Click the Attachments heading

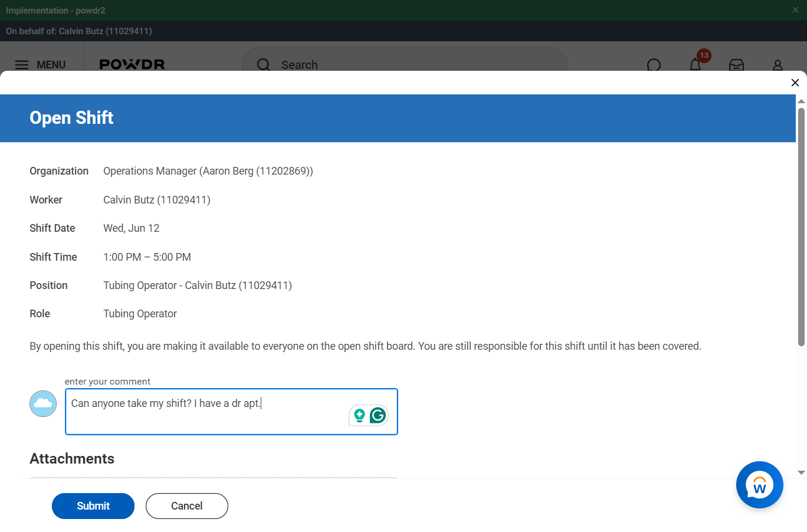72,459
